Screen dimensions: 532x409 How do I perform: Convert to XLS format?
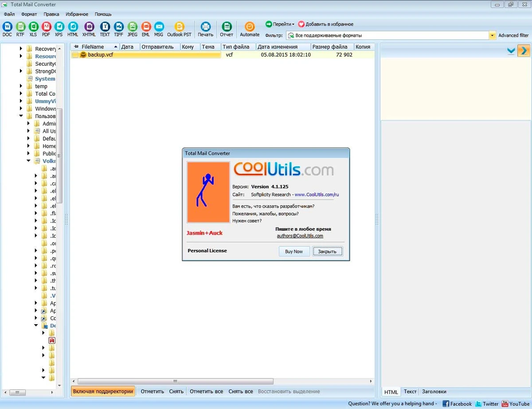[33, 29]
